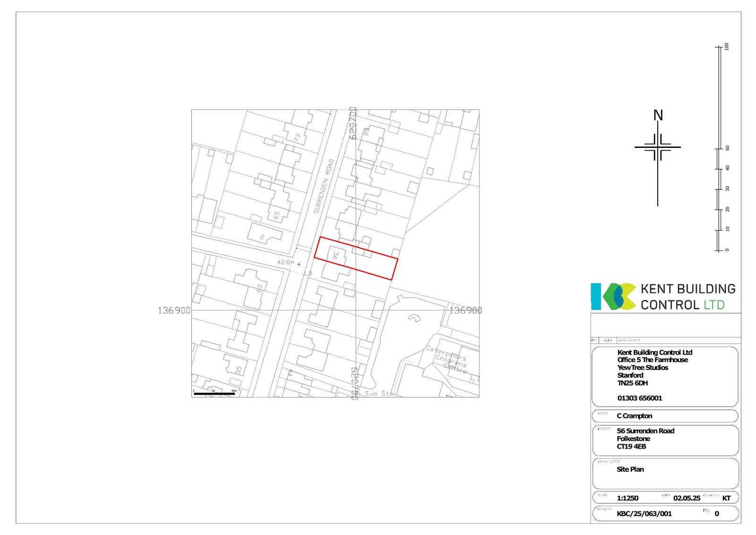Screen dimensions: 756x535
Task: Click the drawing number KBC/25/063/001
Action: pos(644,514)
